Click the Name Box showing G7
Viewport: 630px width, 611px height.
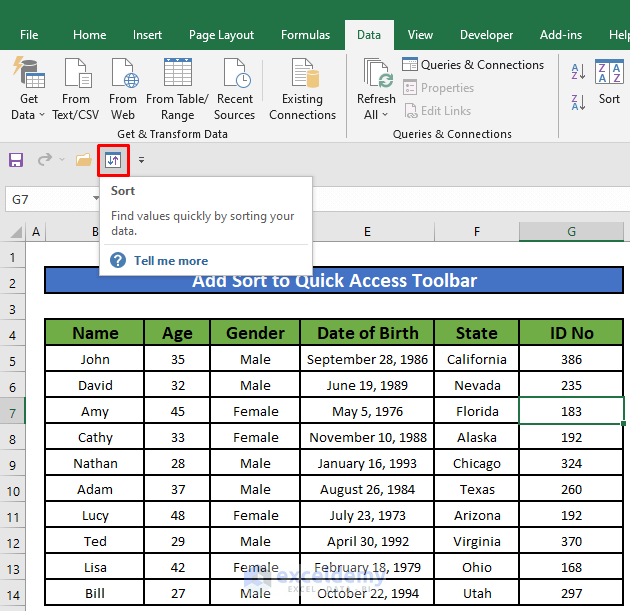point(45,199)
